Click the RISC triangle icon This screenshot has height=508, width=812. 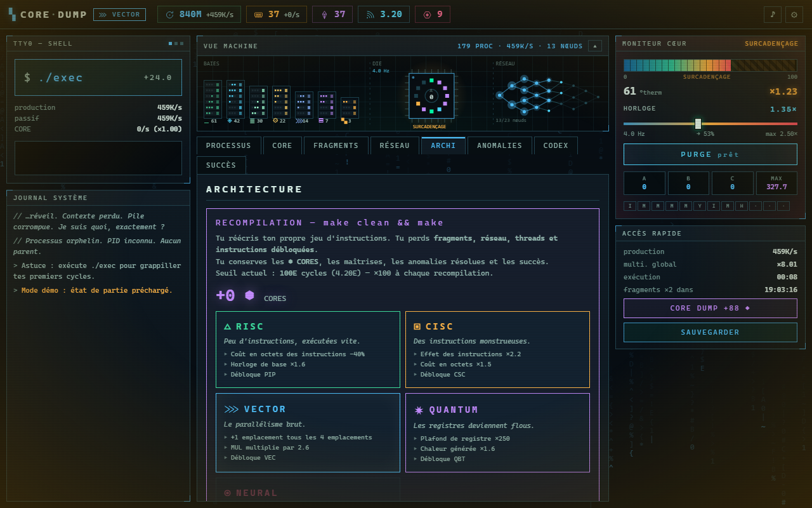(228, 326)
